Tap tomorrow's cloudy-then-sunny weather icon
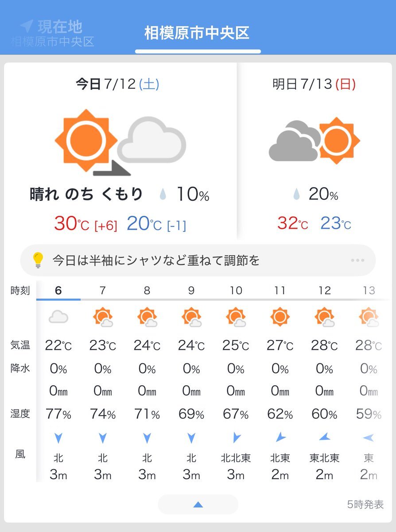This screenshot has width=396, height=532. pos(314,141)
